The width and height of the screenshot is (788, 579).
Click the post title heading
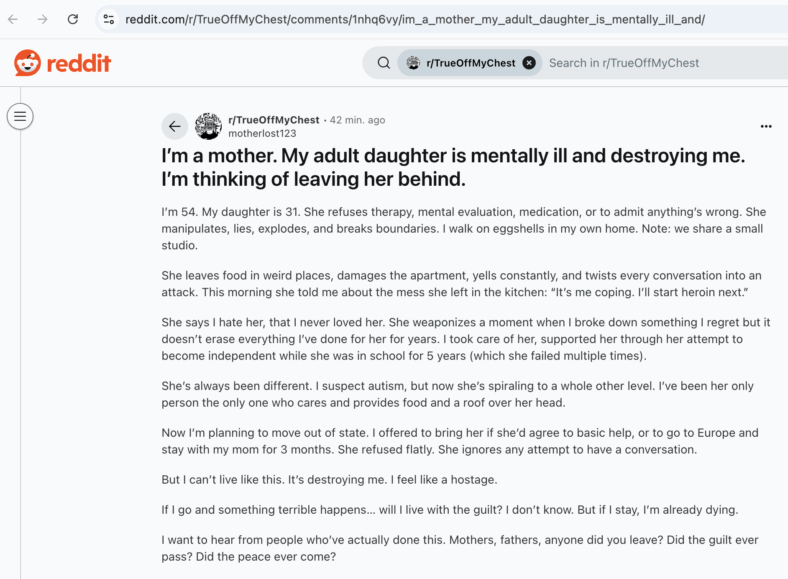[x=453, y=167]
